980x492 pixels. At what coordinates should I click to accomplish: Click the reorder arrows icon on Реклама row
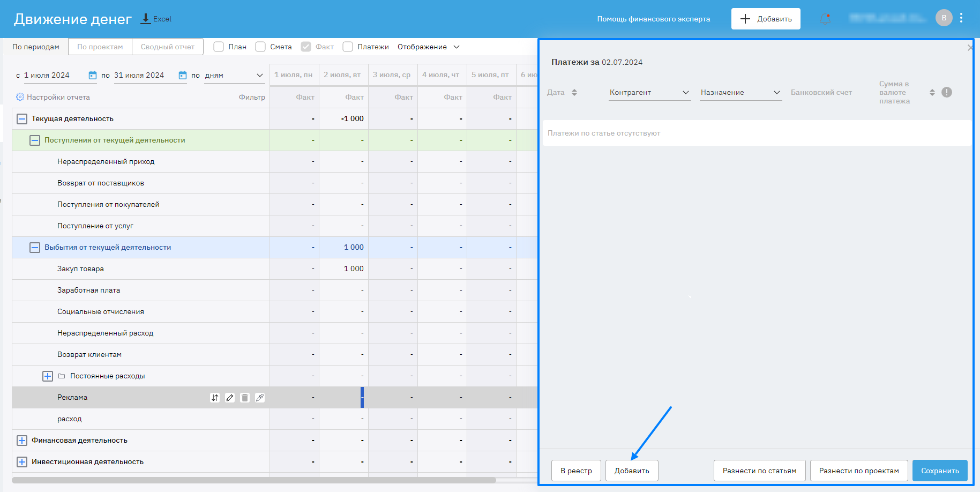pos(215,398)
